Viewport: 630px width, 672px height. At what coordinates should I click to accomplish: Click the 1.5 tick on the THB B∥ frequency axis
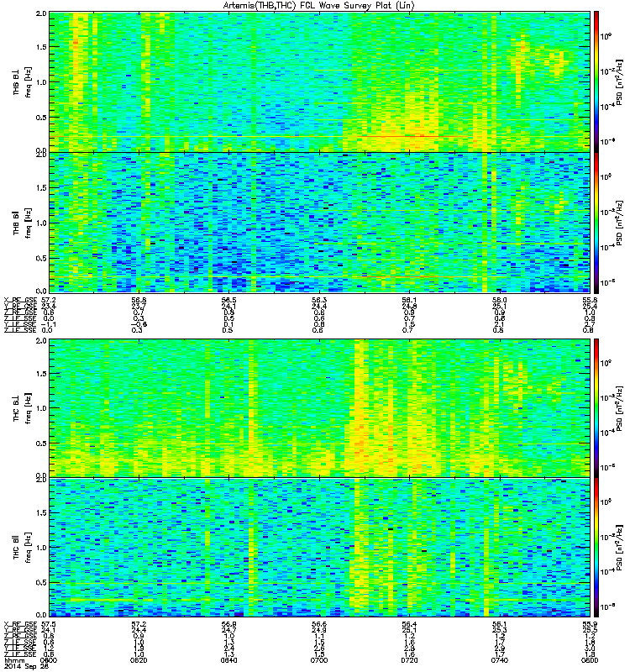click(x=41, y=187)
